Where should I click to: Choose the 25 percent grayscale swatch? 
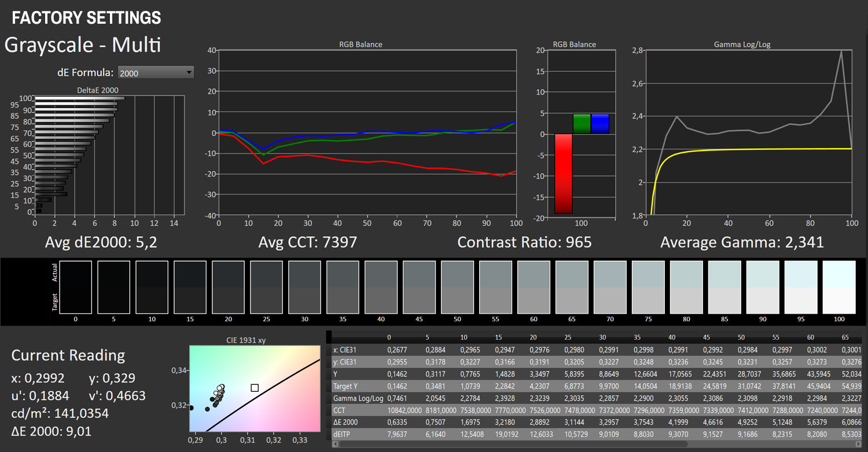pos(266,287)
